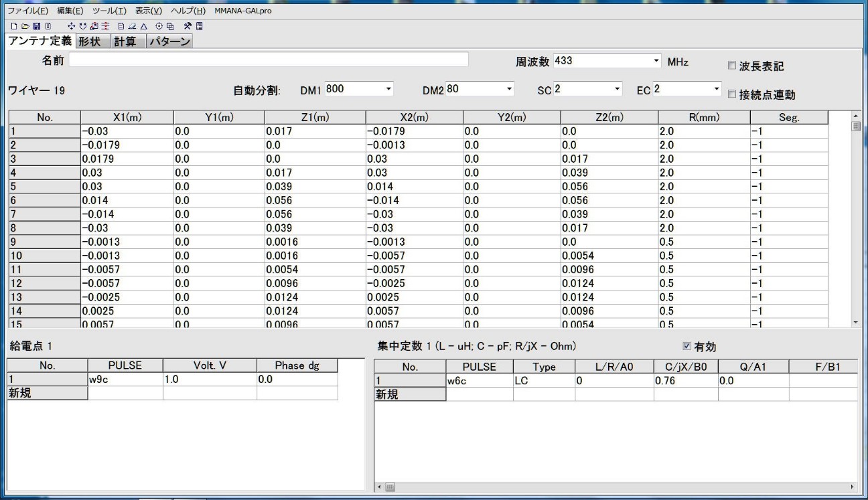The width and height of the screenshot is (868, 500).
Task: Enable the 波長表記 checkbox
Action: click(x=731, y=66)
